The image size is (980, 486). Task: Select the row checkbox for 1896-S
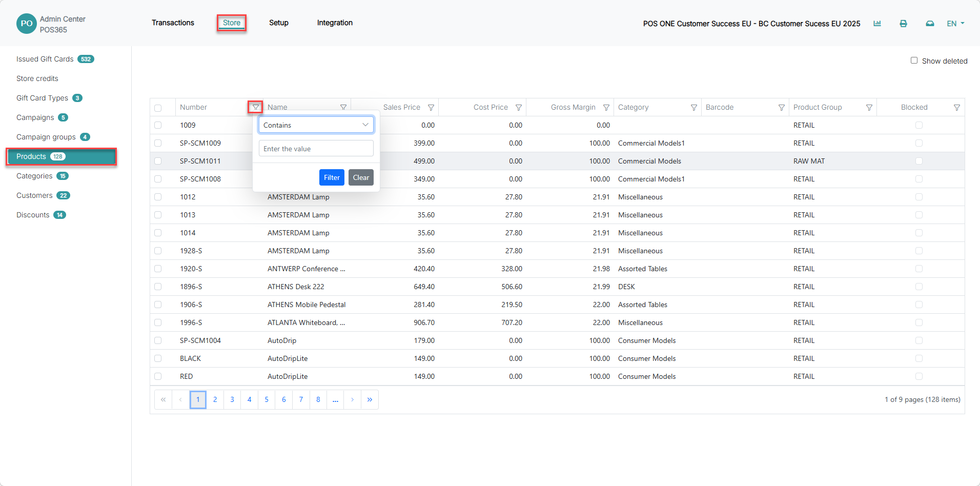point(158,287)
